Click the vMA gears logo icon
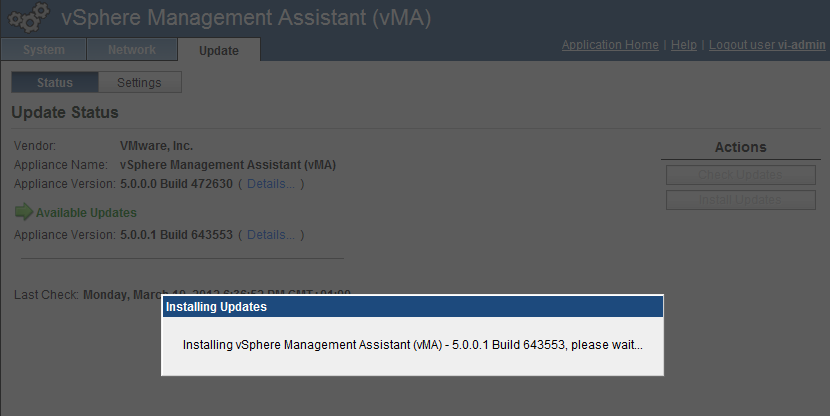The width and height of the screenshot is (830, 416). [x=29, y=17]
